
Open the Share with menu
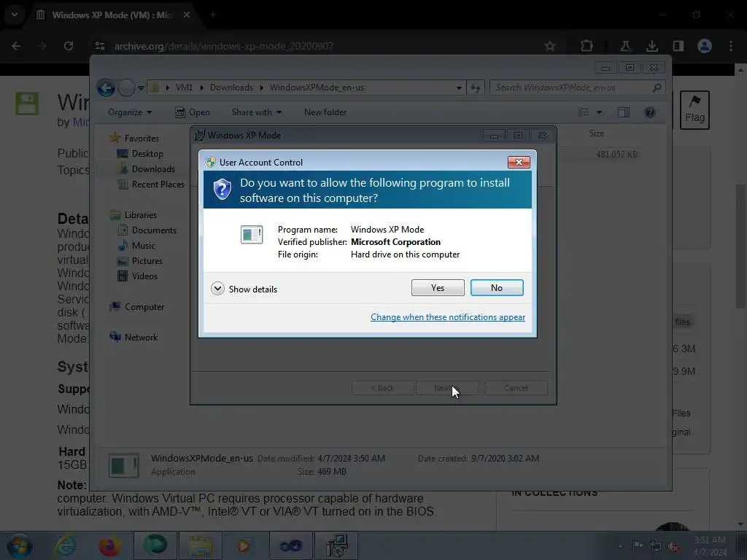[256, 112]
